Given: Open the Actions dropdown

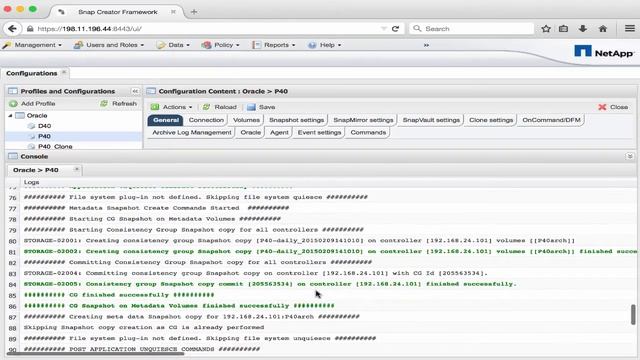Looking at the screenshot, I should click(172, 107).
